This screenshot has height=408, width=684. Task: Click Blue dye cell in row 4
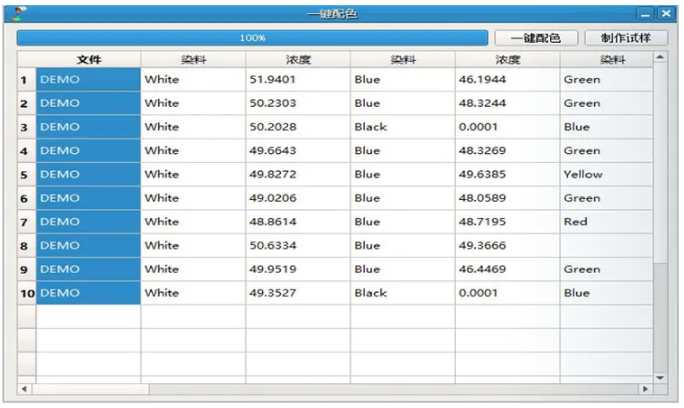pos(403,151)
